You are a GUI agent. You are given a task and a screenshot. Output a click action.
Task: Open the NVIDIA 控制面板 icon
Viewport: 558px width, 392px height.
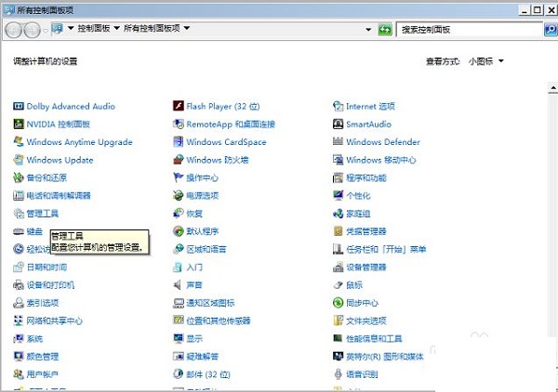[19, 124]
